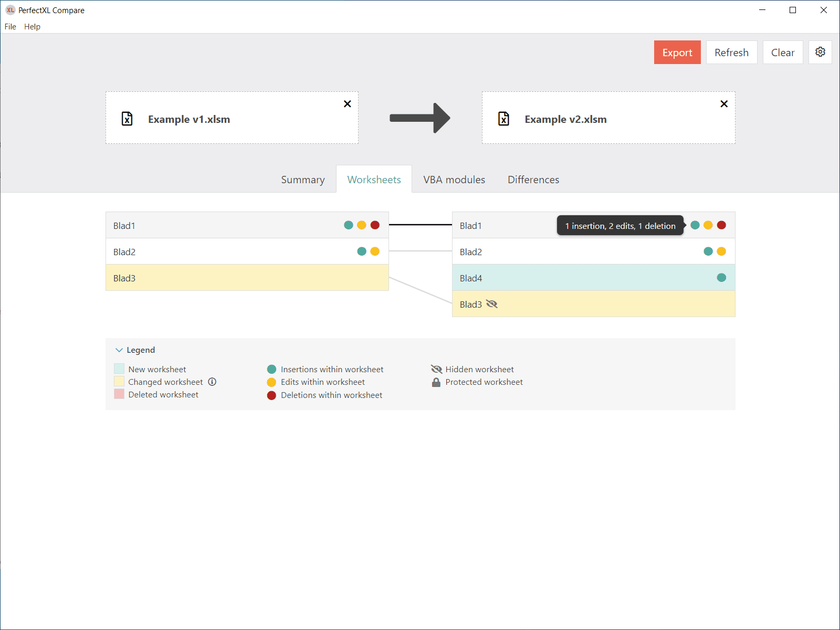Viewport: 840px width, 630px height.
Task: Click the Example v1.xlsm file icon
Action: [x=127, y=119]
